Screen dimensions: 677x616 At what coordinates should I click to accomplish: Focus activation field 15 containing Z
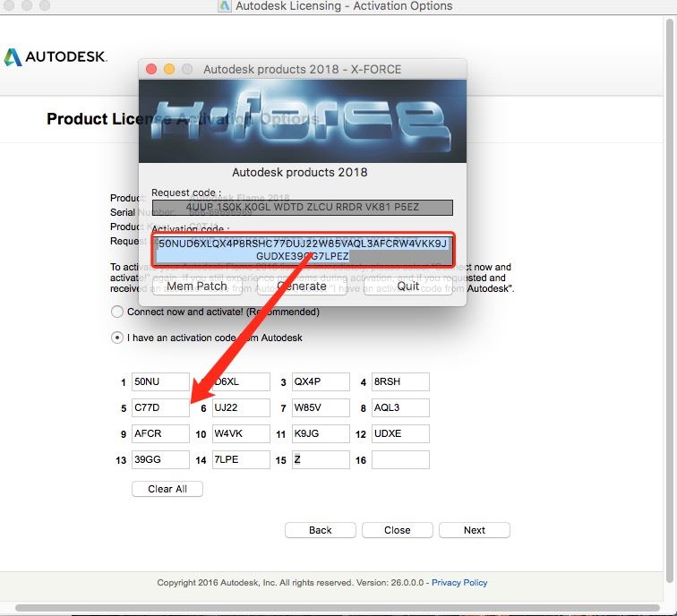[x=321, y=459]
